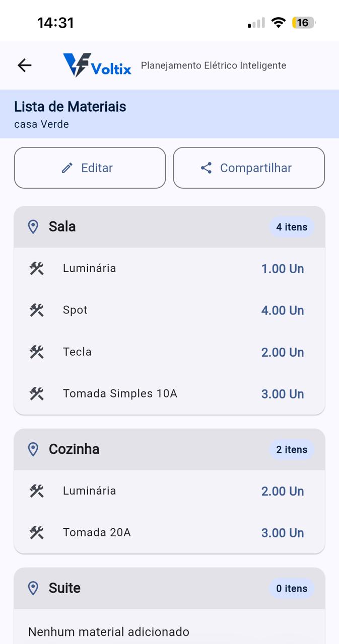Viewport: 339px width, 644px height.
Task: Tap the location pin icon next to Cozinha
Action: click(34, 449)
